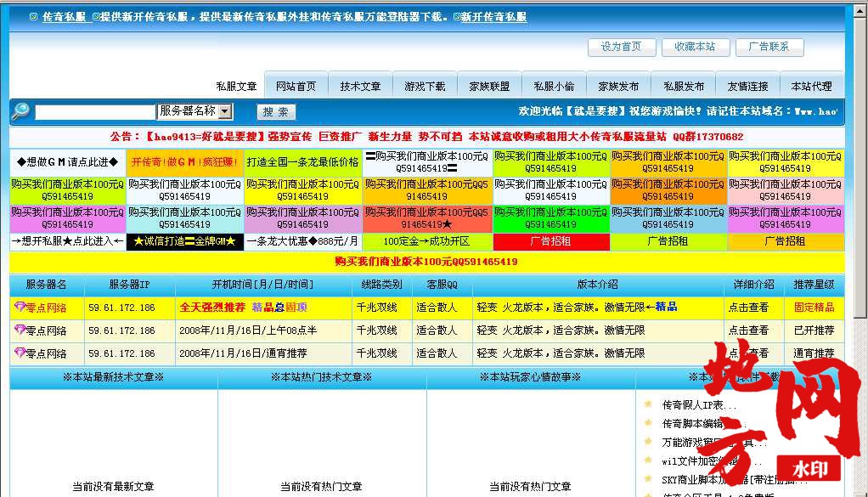
Task: Click the 搜索 button
Action: click(x=276, y=112)
